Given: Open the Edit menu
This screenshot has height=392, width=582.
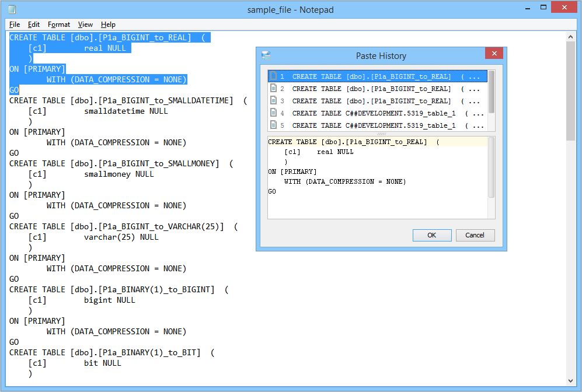Looking at the screenshot, I should click(x=33, y=24).
